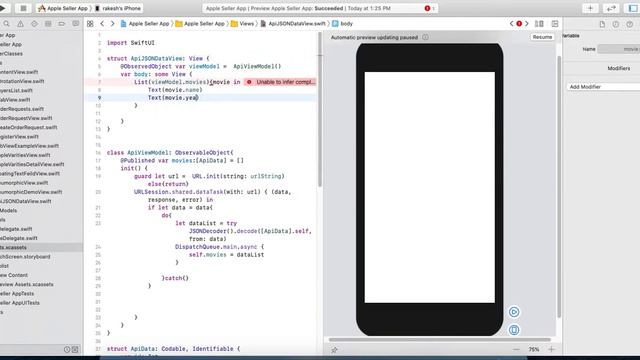Open the file ending ontentView.swift
This screenshot has height=360, width=640.
(19, 72)
